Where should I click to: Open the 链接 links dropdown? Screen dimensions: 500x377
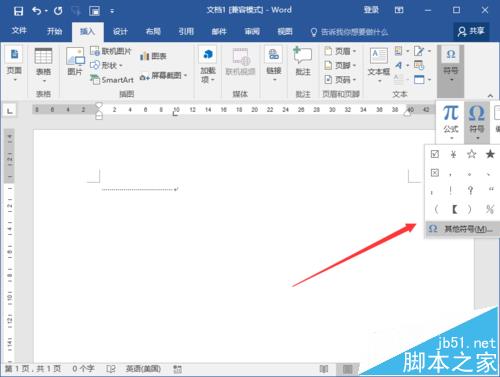point(274,64)
